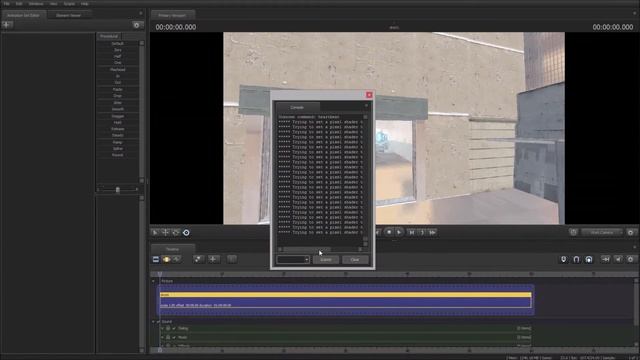Click the add animation set plus icon

(7, 25)
